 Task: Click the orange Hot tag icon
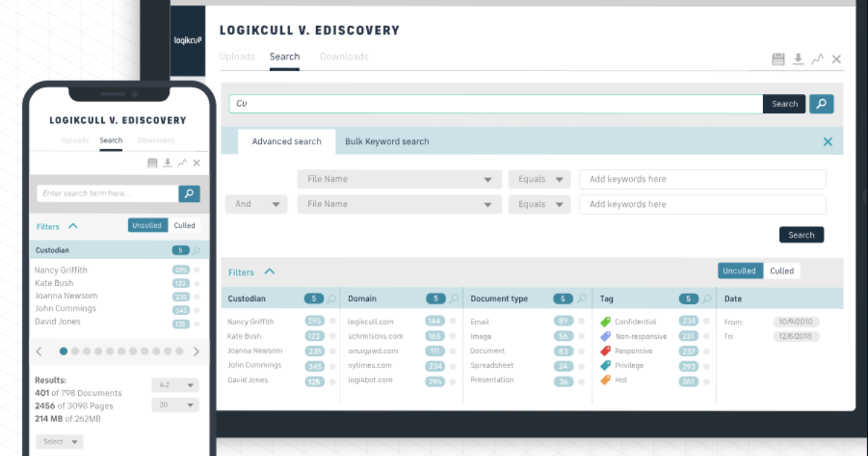pos(605,380)
